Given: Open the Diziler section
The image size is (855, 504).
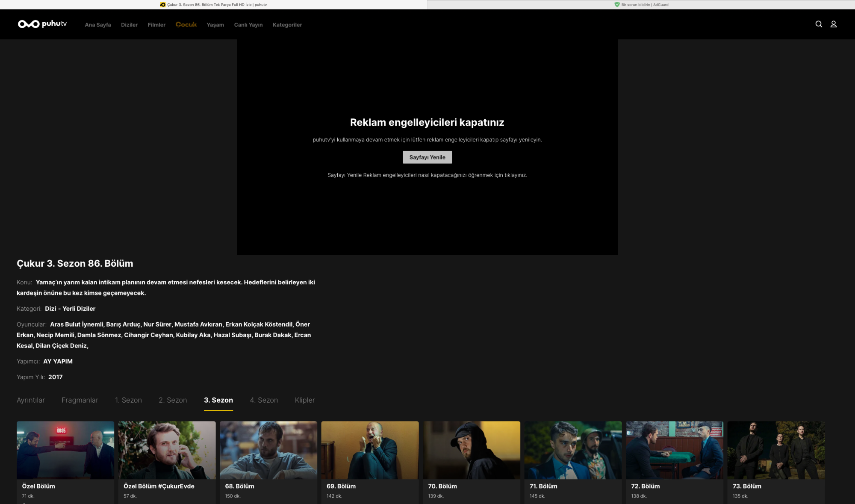Looking at the screenshot, I should (x=129, y=25).
